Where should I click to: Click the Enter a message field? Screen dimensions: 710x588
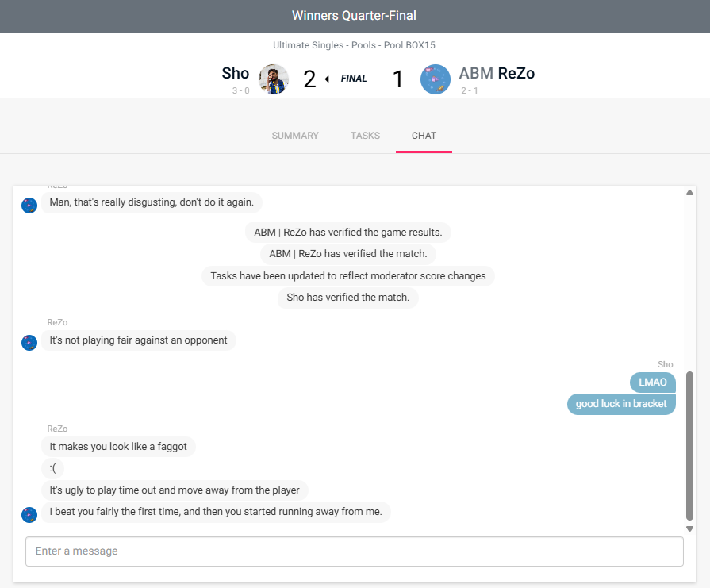click(x=354, y=551)
